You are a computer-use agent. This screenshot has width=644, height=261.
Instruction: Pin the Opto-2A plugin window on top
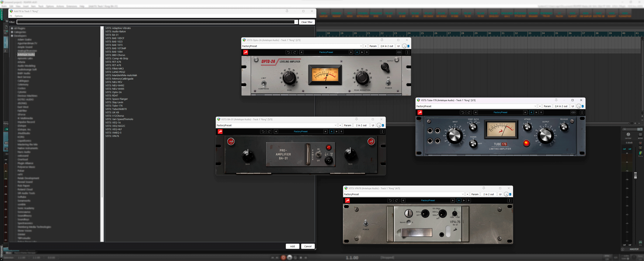click(382, 40)
